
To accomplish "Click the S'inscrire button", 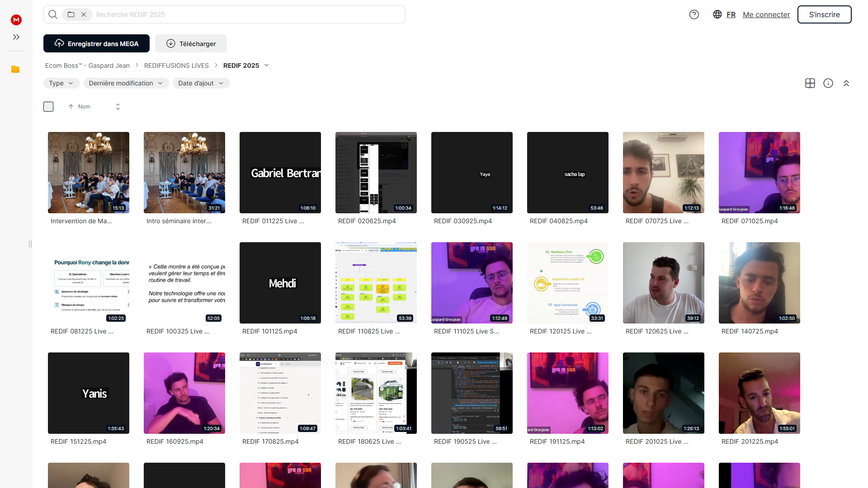I will tap(824, 14).
